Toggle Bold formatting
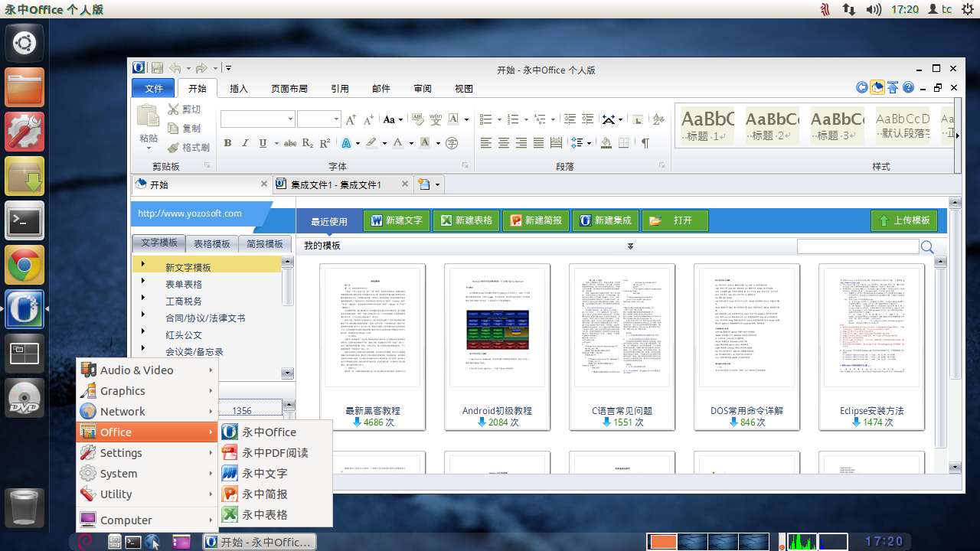 tap(227, 143)
